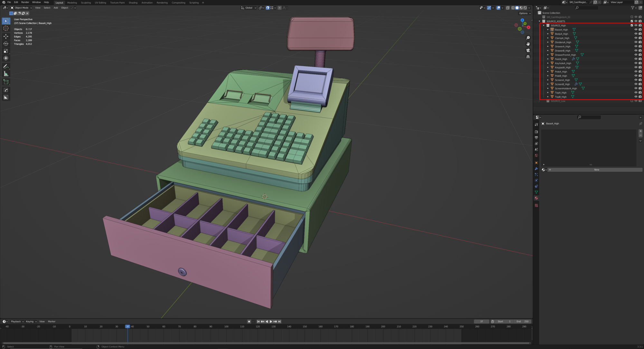The width and height of the screenshot is (644, 349).
Task: Hide BodyA_High with its eye icon
Action: (x=636, y=34)
